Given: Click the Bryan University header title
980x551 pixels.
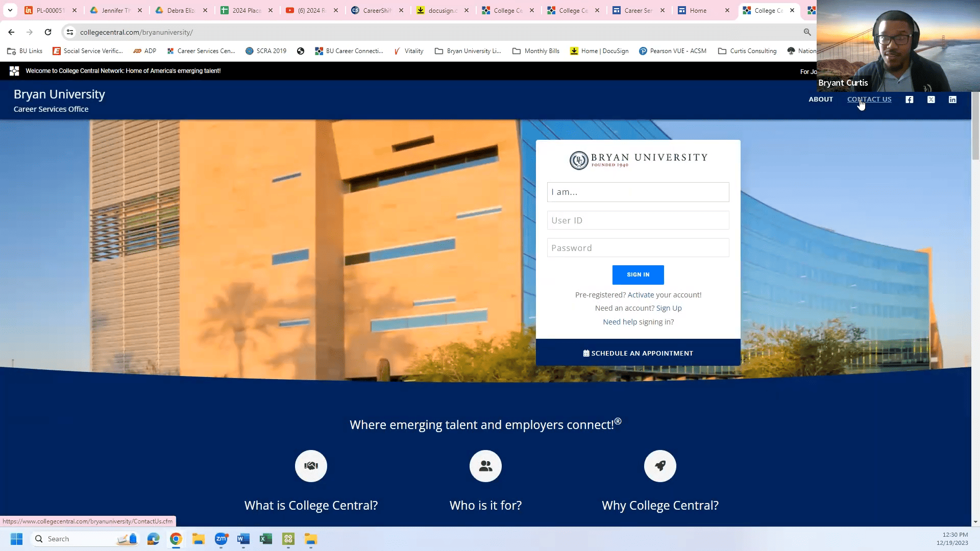Looking at the screenshot, I should (x=59, y=94).
